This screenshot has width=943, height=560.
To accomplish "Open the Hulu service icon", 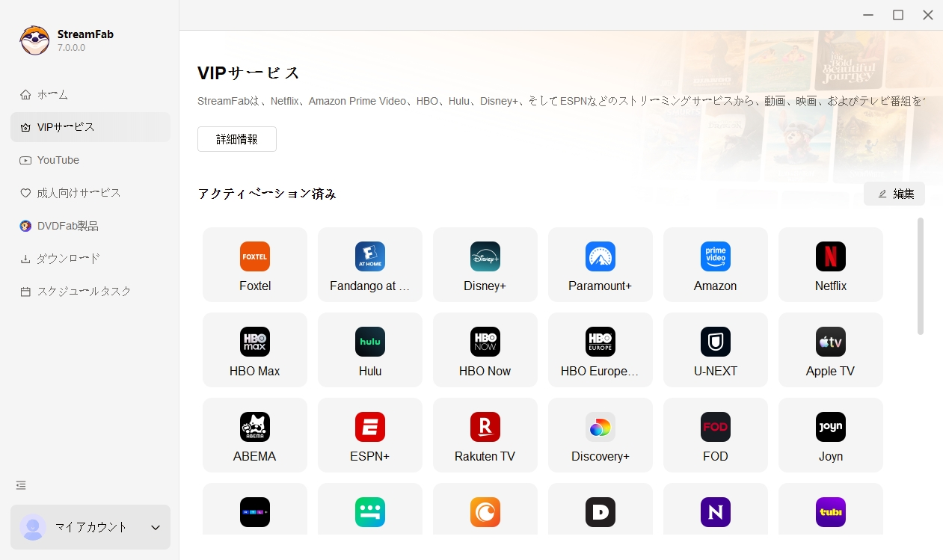I will [369, 349].
